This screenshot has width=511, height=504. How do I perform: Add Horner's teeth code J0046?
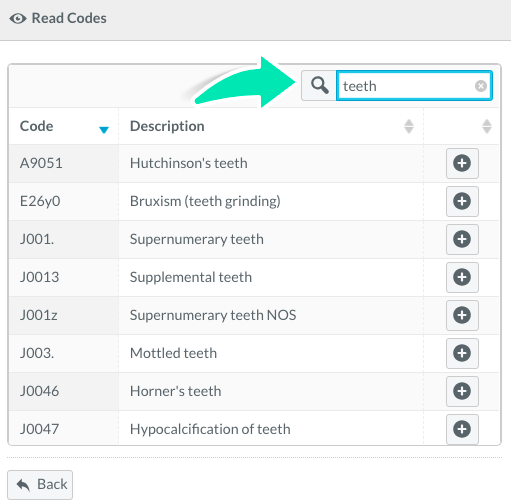(462, 391)
